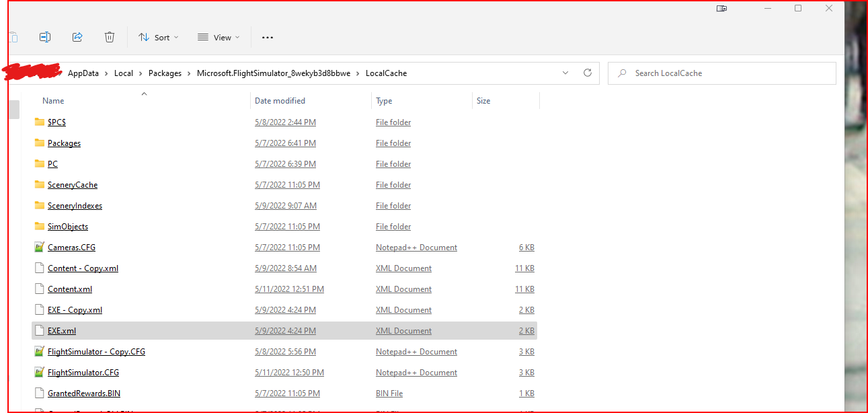The image size is (868, 413).
Task: Sort files by the Name column header
Action: [53, 101]
